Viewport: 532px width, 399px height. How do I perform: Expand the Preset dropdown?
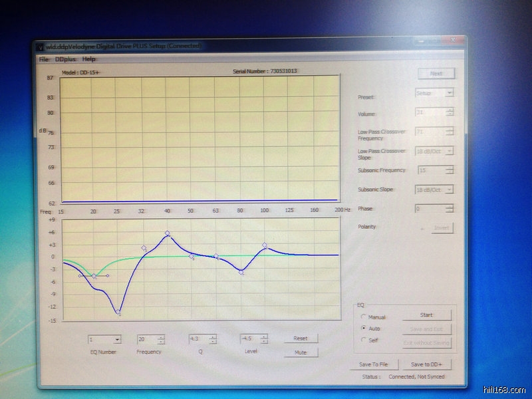click(x=450, y=93)
